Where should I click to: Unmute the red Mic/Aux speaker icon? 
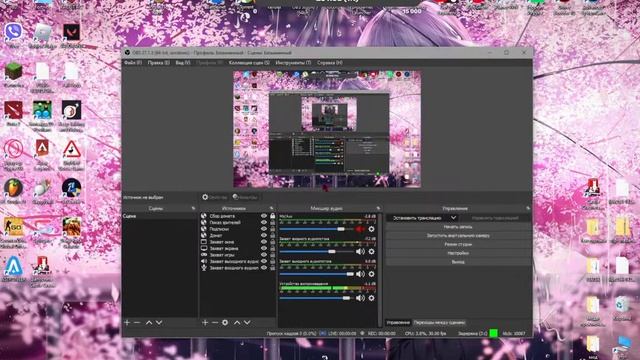[360, 229]
